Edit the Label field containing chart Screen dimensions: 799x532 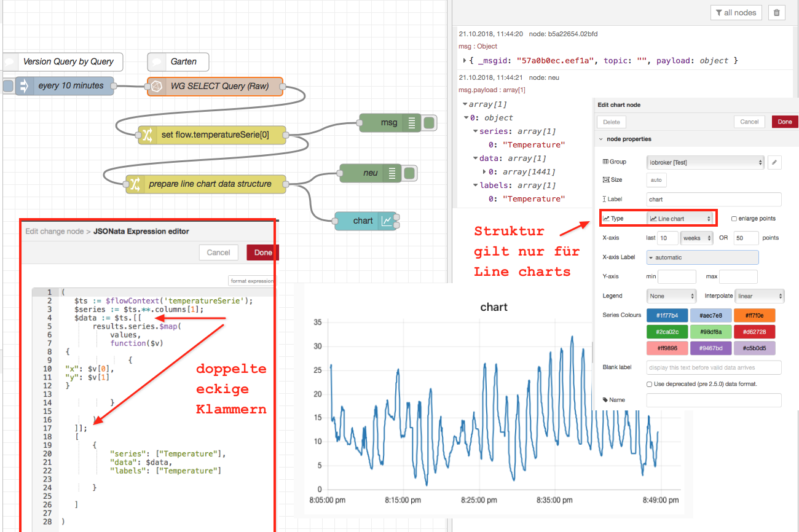point(714,199)
